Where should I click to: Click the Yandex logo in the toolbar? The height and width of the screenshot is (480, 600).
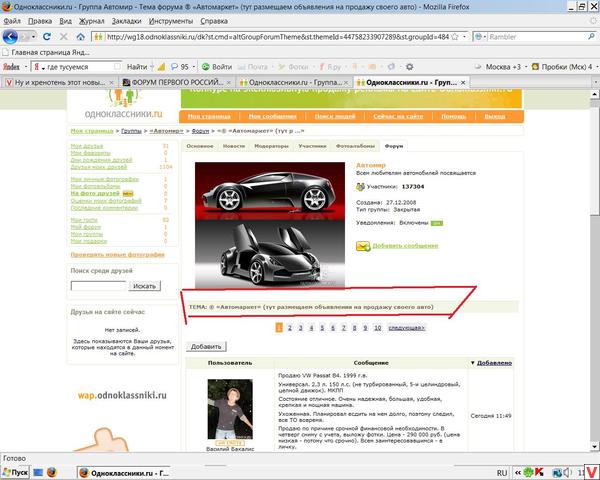point(11,67)
